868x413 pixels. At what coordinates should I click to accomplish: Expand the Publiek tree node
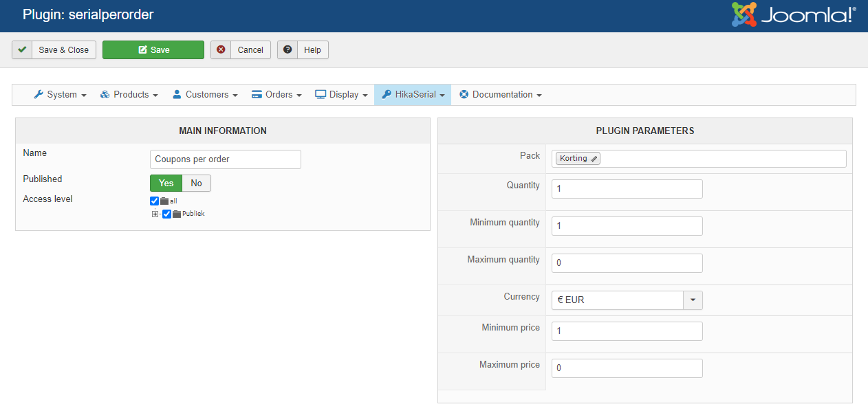click(155, 214)
